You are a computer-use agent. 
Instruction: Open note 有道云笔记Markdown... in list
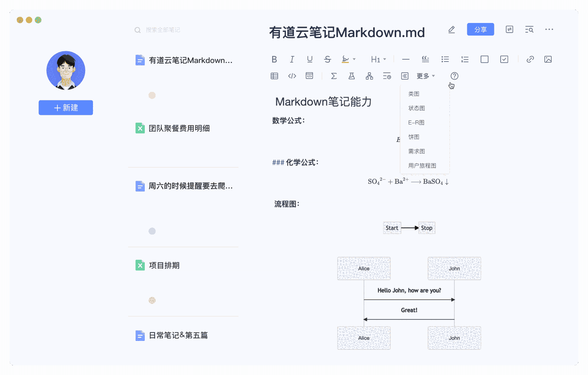point(184,60)
